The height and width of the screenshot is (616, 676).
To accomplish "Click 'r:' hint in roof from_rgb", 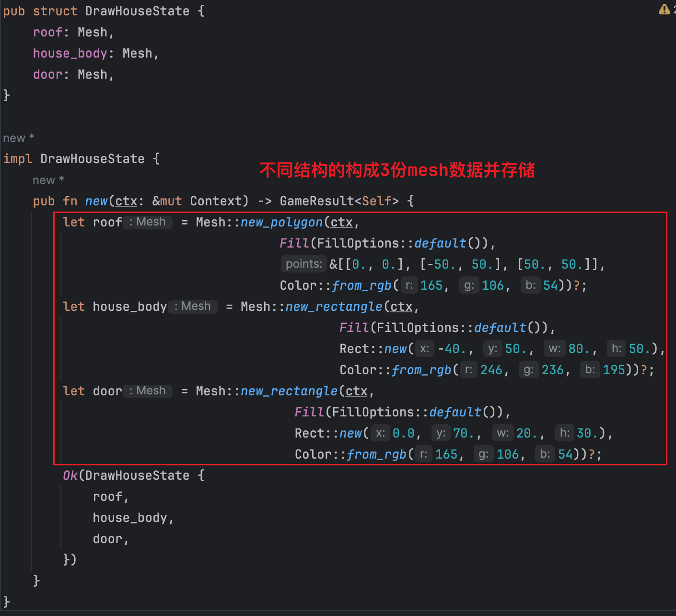I will pyautogui.click(x=409, y=285).
